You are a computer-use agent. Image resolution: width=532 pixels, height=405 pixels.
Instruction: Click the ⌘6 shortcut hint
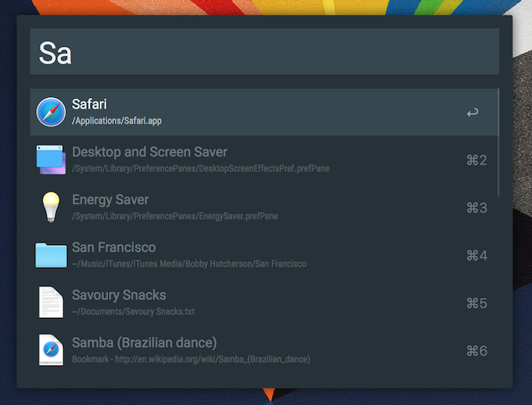coord(476,351)
